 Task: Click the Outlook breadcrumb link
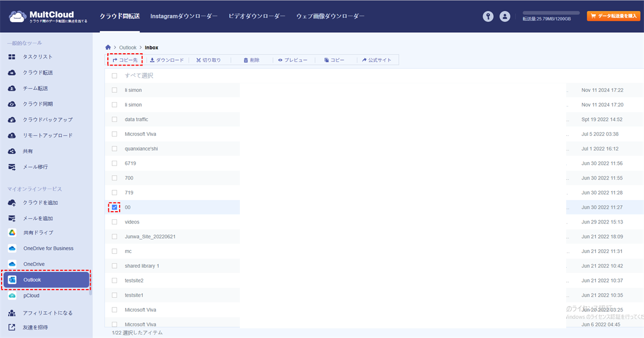tap(128, 47)
